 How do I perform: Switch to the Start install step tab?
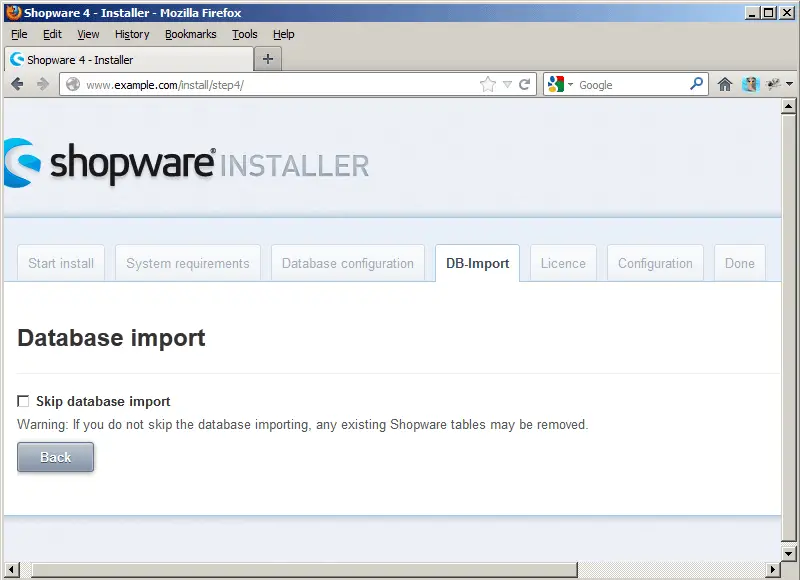click(x=61, y=263)
